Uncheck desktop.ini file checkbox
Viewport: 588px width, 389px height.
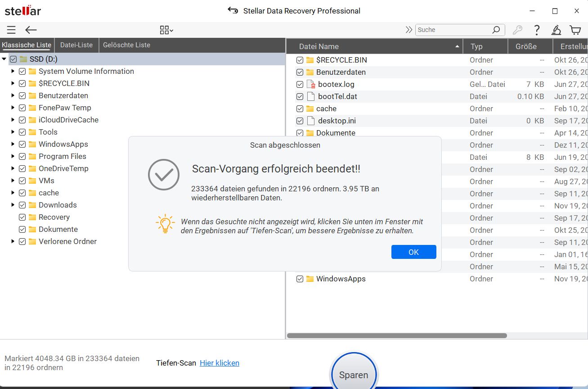(x=300, y=121)
